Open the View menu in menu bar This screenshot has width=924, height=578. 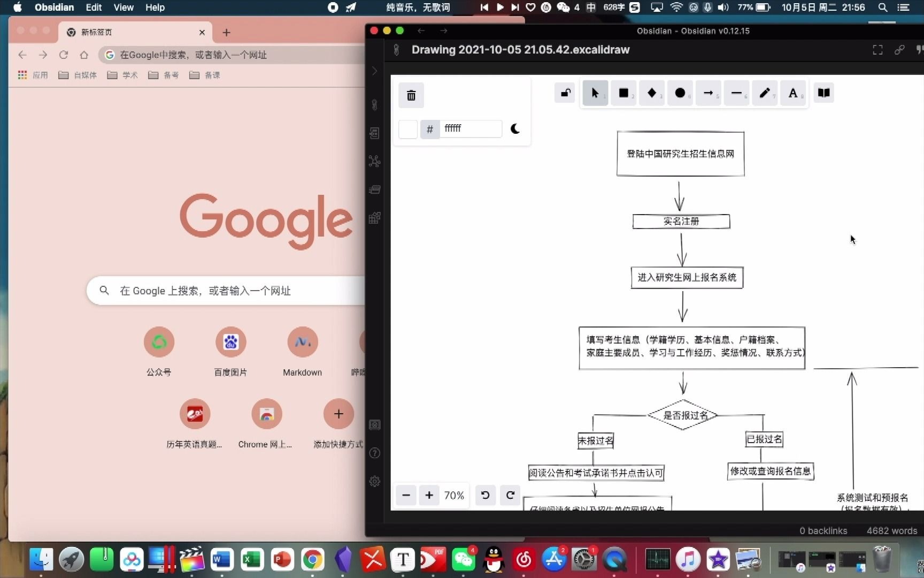click(x=124, y=7)
